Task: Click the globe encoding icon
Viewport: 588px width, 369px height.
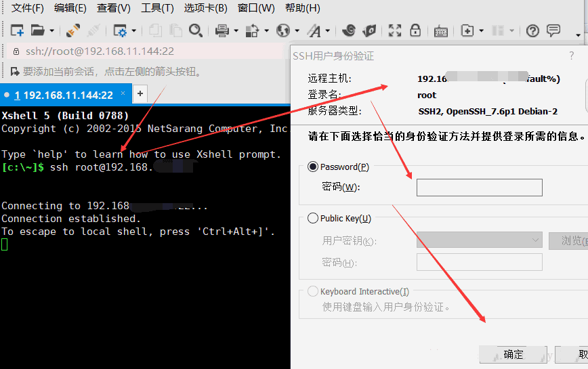Action: coord(283,30)
